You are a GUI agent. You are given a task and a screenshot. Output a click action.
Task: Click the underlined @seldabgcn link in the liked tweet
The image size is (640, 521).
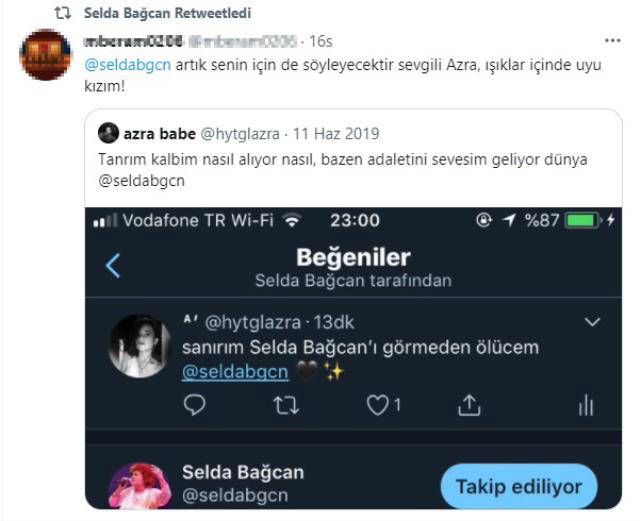coord(235,372)
